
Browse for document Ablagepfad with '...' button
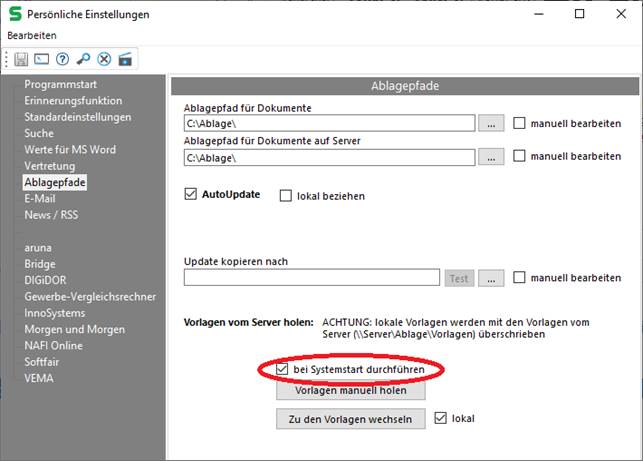(x=490, y=124)
